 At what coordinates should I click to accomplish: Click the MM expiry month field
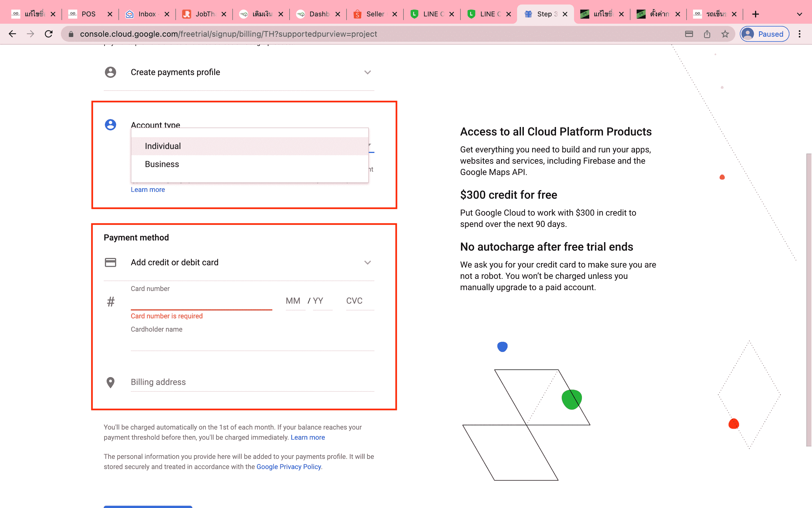[295, 301]
